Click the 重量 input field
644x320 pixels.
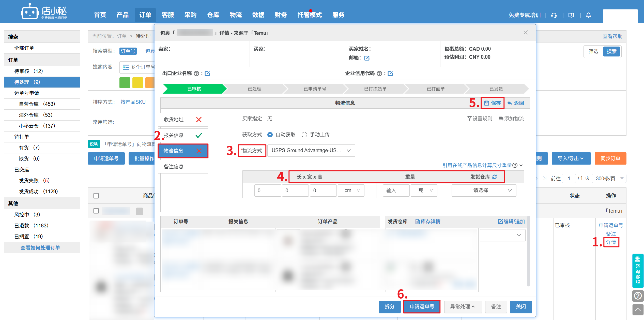pos(396,190)
